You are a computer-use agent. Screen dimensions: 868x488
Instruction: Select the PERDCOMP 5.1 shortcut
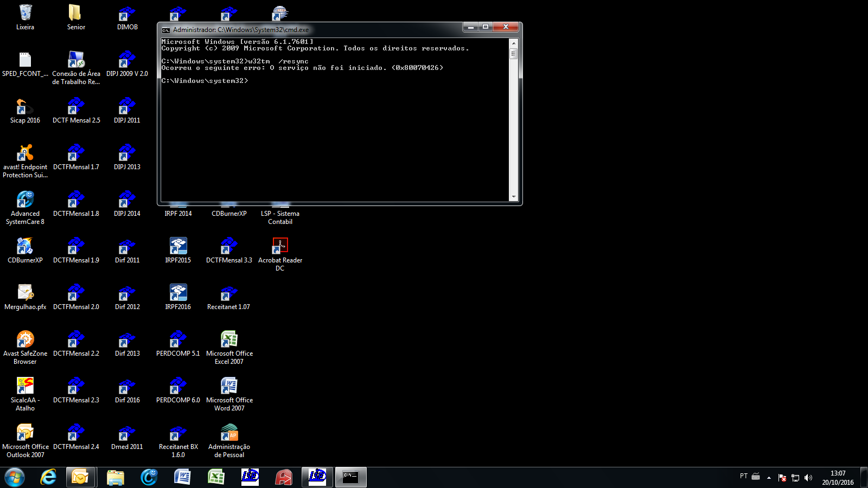(178, 344)
